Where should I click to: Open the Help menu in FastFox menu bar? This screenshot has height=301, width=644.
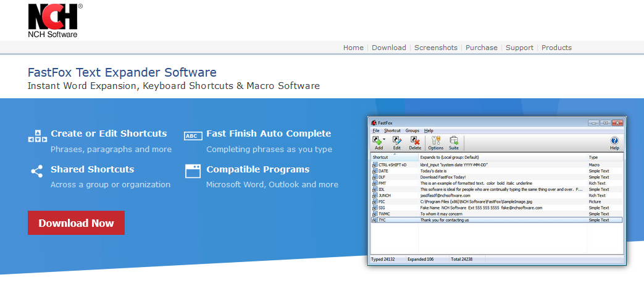click(x=429, y=131)
